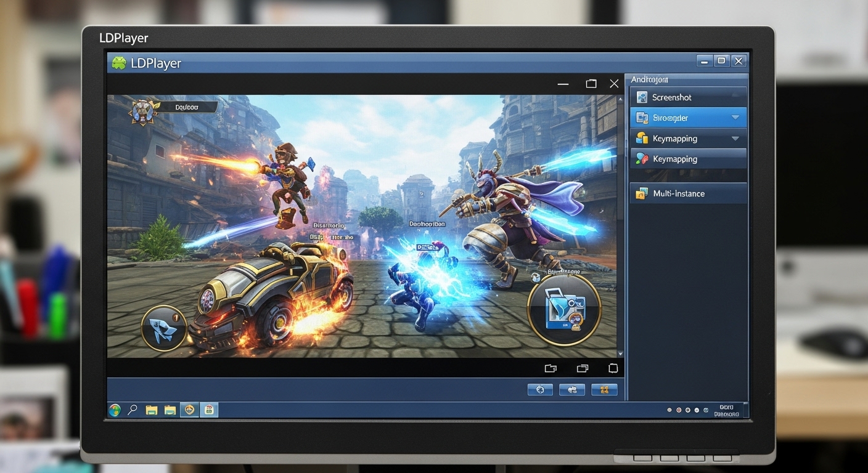Screen dimensions: 868x473
Task: Click the taskbar clock
Action: 726,411
